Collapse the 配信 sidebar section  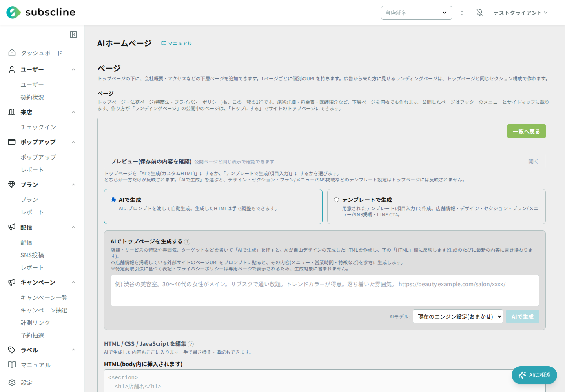coord(73,227)
